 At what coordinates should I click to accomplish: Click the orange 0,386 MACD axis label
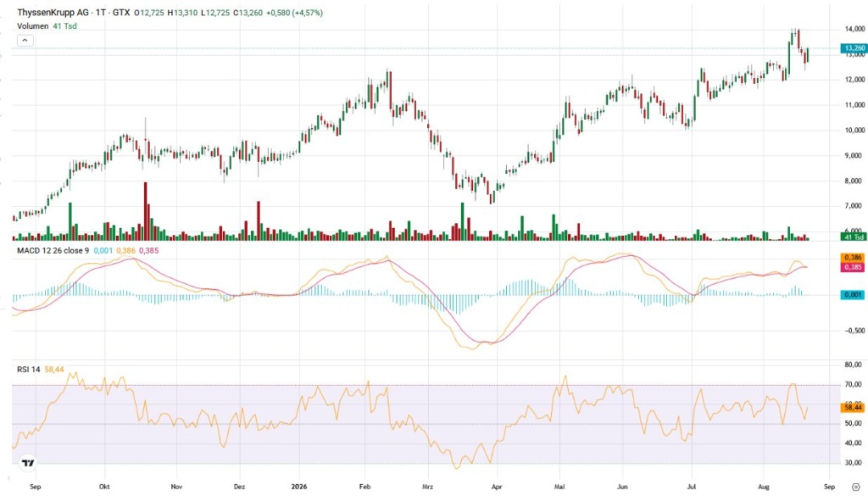[854, 258]
